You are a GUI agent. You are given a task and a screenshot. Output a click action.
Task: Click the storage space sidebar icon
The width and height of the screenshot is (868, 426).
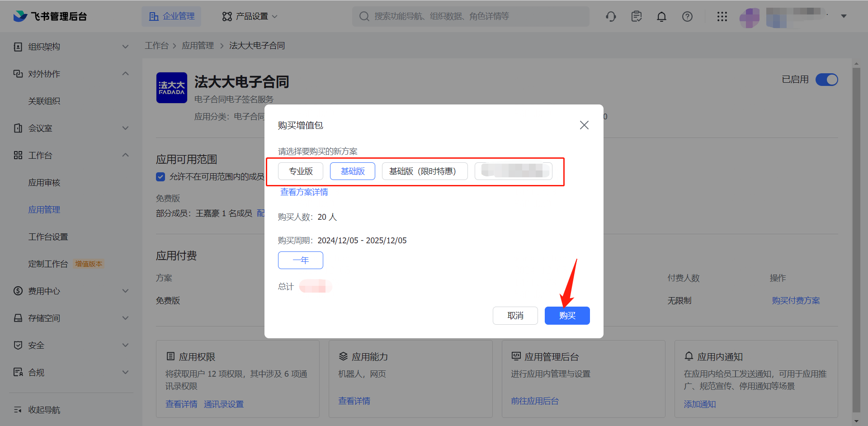[x=18, y=318]
